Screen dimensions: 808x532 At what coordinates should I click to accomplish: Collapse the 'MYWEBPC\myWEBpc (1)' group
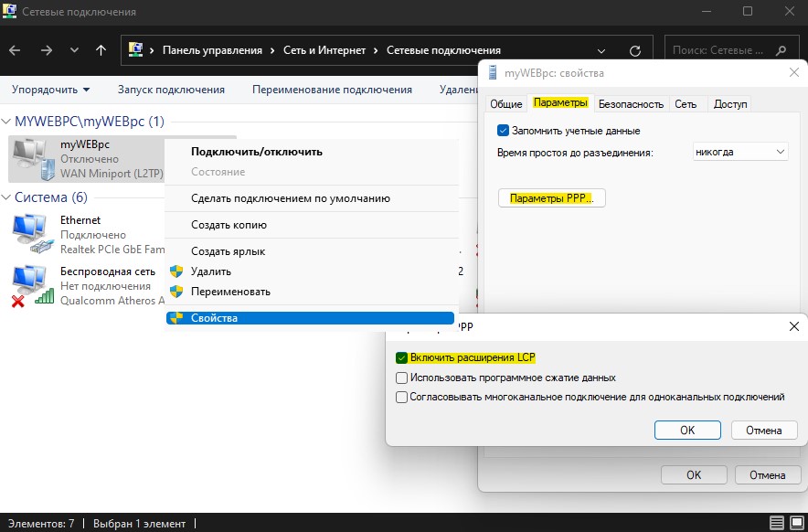tap(6, 122)
